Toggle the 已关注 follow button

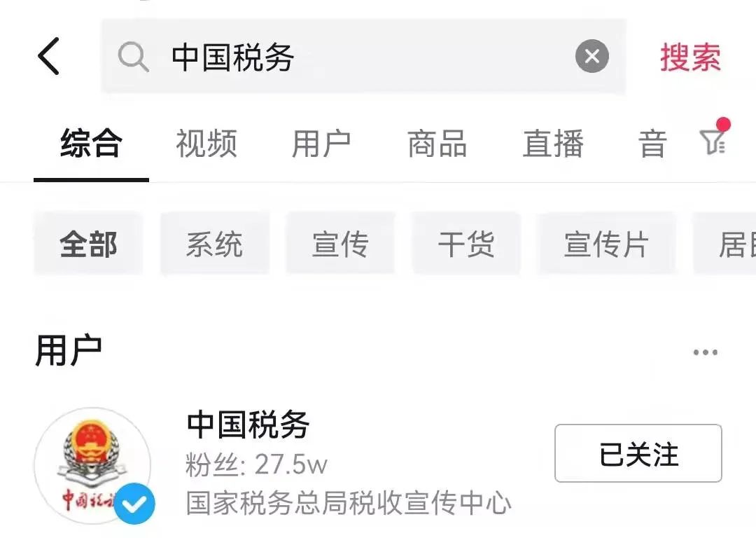point(638,453)
